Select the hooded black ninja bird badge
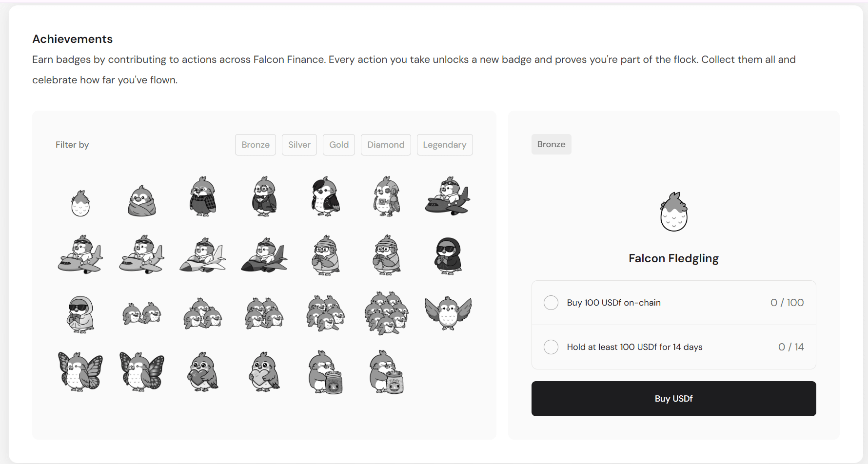868x464 pixels. pos(448,256)
